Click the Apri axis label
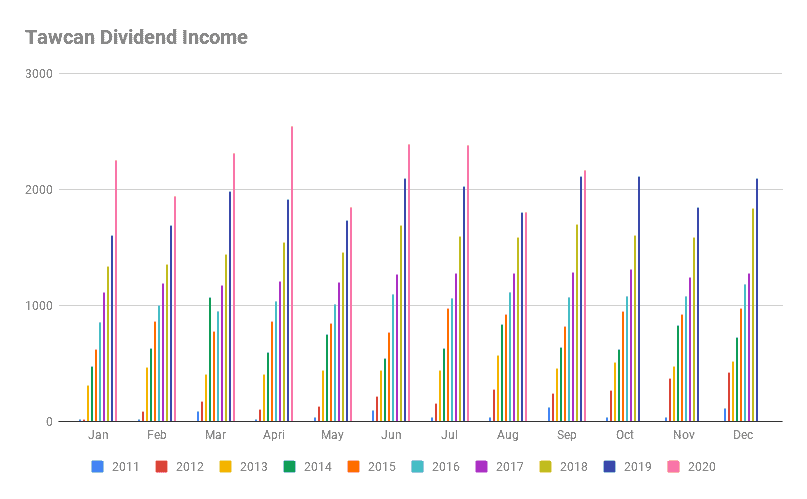This screenshot has height=499, width=807. pos(274,435)
